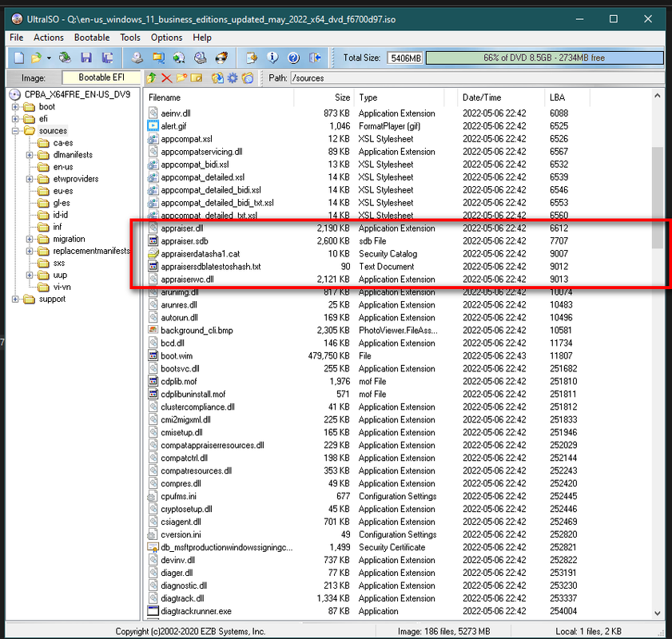The image size is (672, 639).
Task: Sort files by the Type column header
Action: (x=400, y=97)
